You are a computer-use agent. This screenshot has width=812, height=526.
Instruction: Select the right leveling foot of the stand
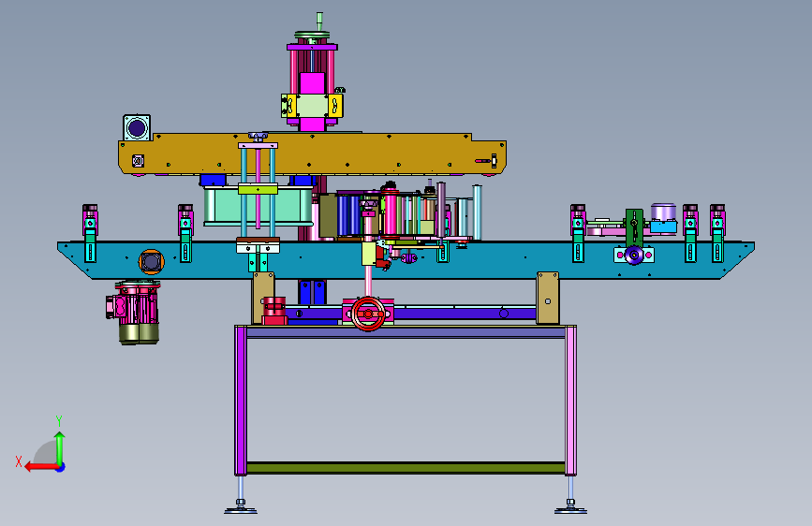pyautogui.click(x=570, y=506)
